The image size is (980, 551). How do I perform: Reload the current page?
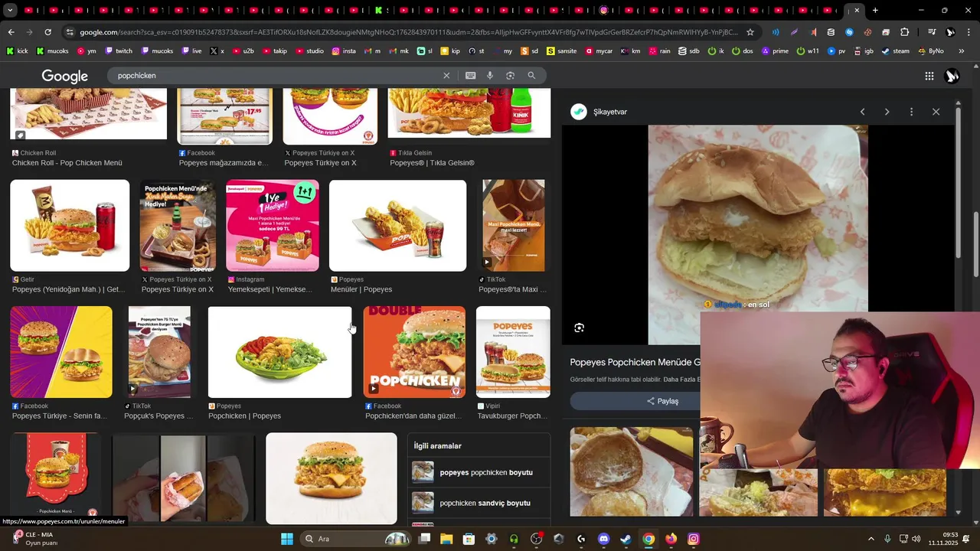pyautogui.click(x=47, y=32)
